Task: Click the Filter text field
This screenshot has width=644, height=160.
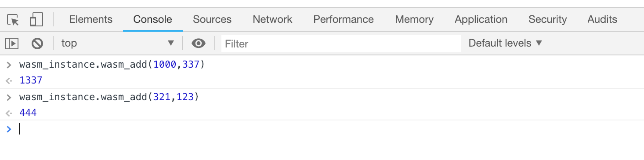Action: 341,44
